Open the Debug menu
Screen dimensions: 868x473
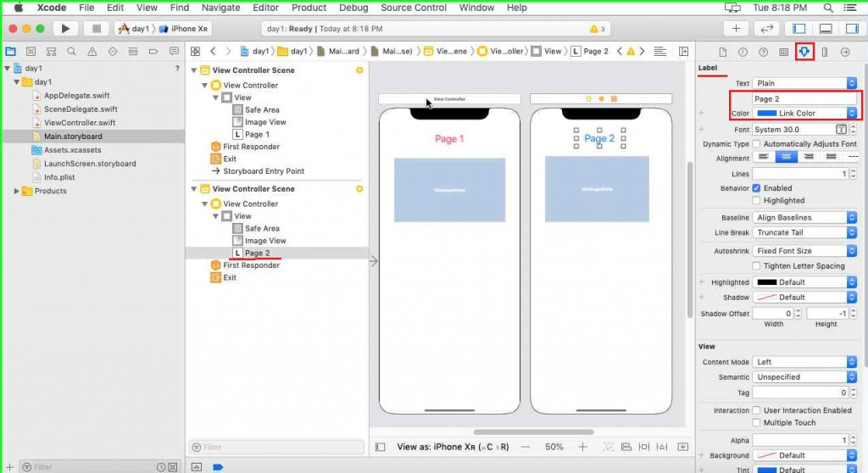(x=353, y=8)
